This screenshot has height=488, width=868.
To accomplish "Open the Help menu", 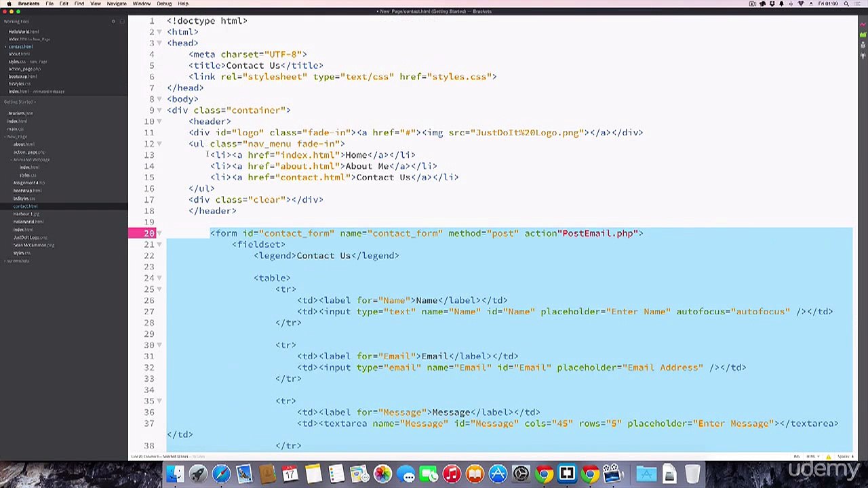I will [x=183, y=3].
